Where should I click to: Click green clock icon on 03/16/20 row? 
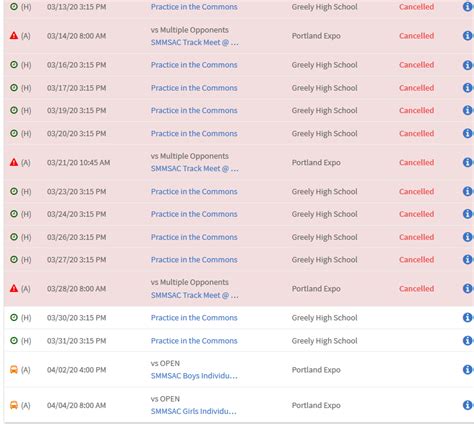pos(14,64)
